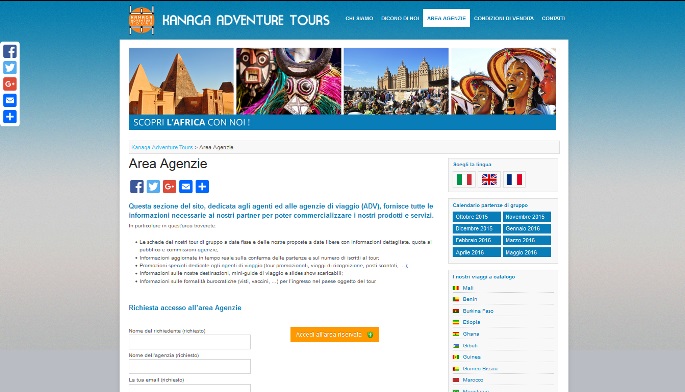Switch language to English UK flag
The width and height of the screenshot is (685, 392).
coord(489,179)
